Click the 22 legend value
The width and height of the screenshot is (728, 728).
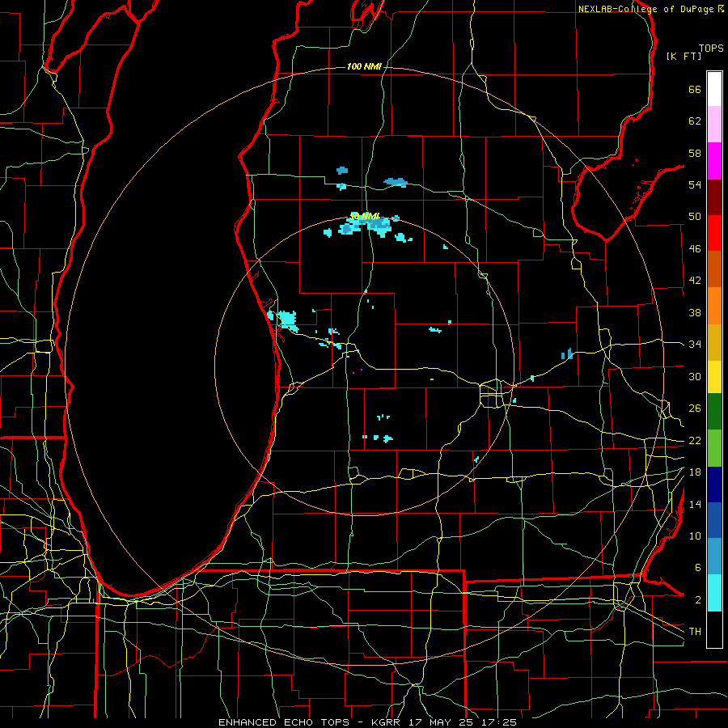click(695, 441)
